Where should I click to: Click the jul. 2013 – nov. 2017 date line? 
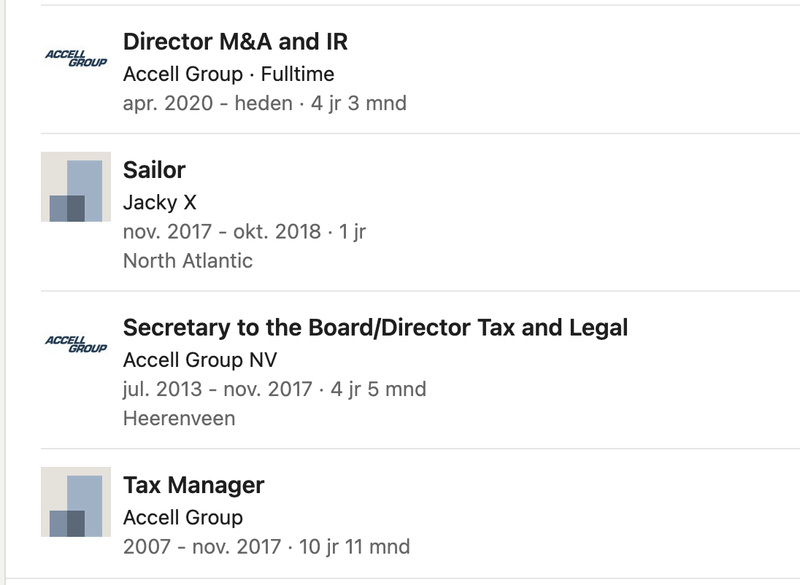click(274, 390)
